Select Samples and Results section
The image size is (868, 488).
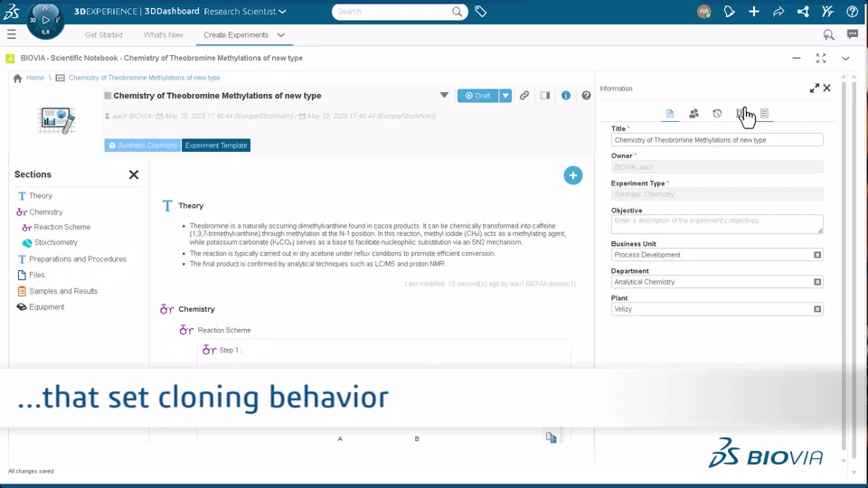point(63,291)
